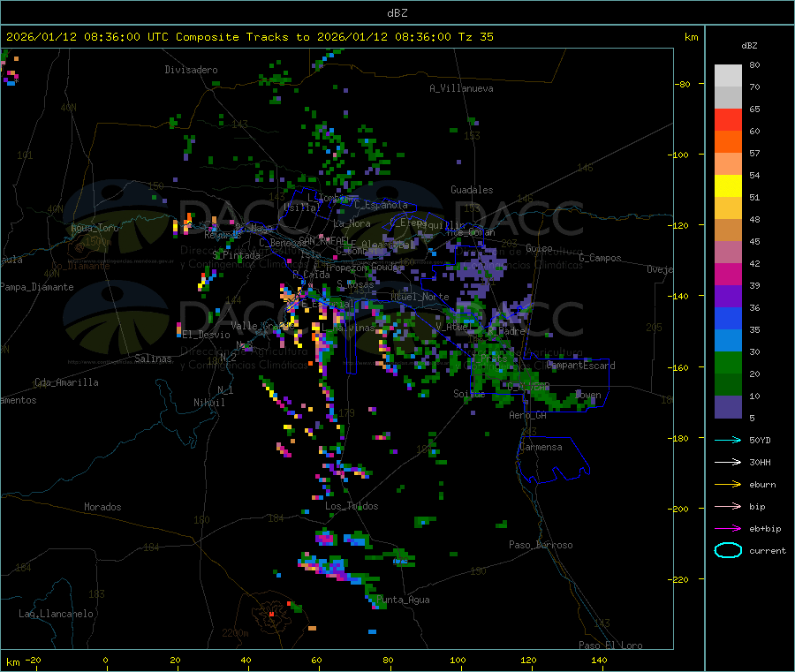Select the 80 dBZ light gray color swatch
This screenshot has width=795, height=672.
(x=728, y=76)
